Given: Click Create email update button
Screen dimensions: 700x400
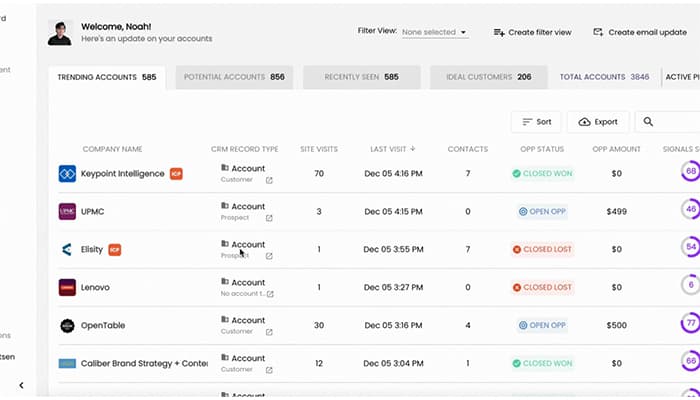Looking at the screenshot, I should click(x=640, y=32).
